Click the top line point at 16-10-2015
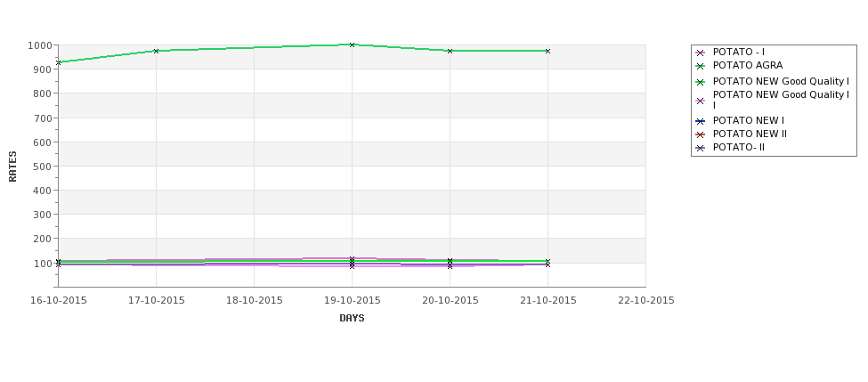This screenshot has height=382, width=868. tap(59, 62)
